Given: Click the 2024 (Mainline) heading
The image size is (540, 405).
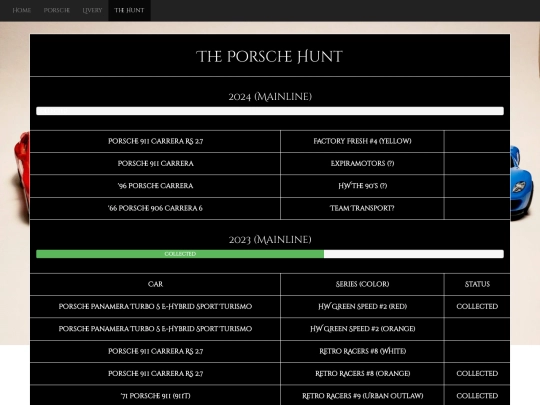Looking at the screenshot, I should (x=270, y=96).
